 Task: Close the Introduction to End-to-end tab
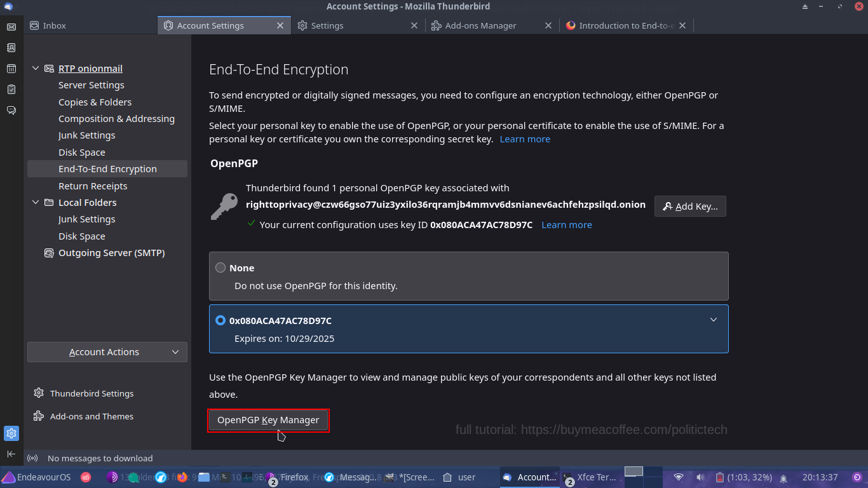coord(682,25)
